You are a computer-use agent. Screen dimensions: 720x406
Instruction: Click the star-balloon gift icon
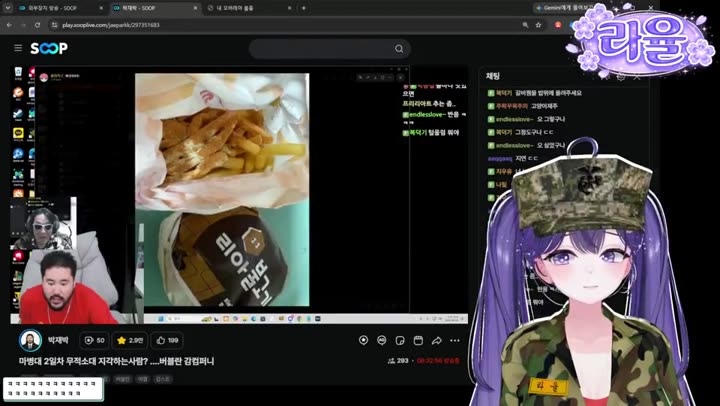[363, 340]
